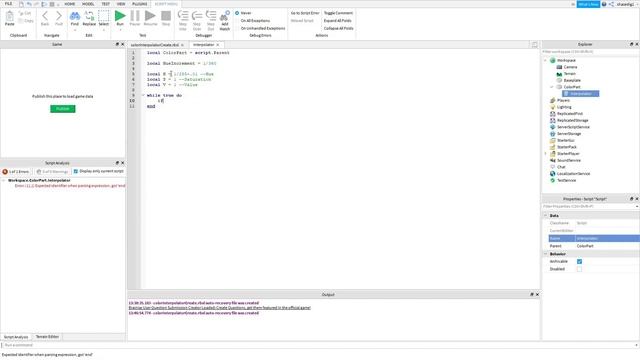Expand the StarterPlayer tree node
Screen dimensions: 640x360
click(545, 154)
